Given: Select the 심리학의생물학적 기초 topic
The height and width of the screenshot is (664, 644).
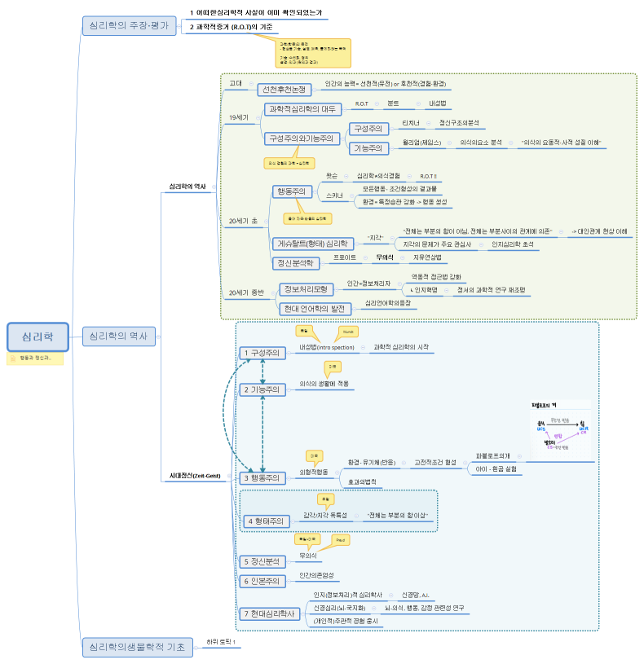Looking at the screenshot, I should (136, 648).
